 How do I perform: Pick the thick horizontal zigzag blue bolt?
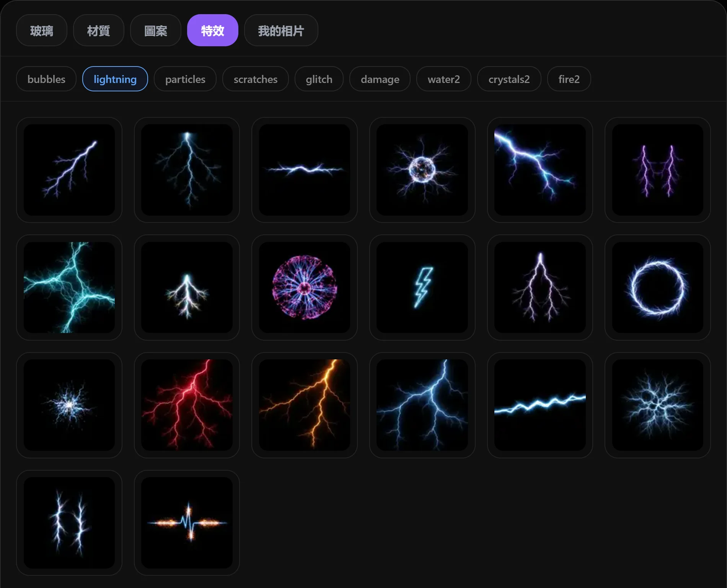tap(540, 405)
